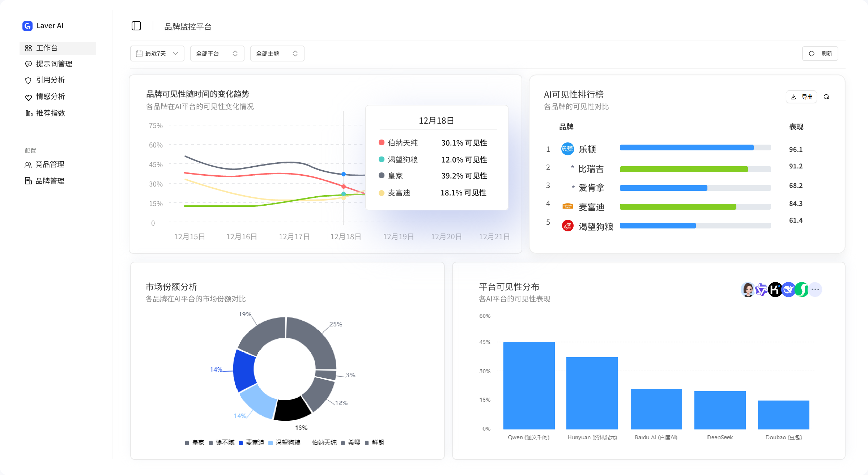
Task: Click the Laver AI logo icon
Action: (x=27, y=26)
